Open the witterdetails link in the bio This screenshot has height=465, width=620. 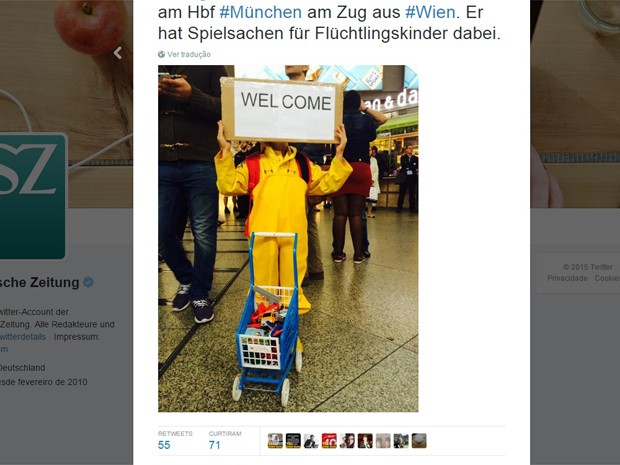[23, 337]
